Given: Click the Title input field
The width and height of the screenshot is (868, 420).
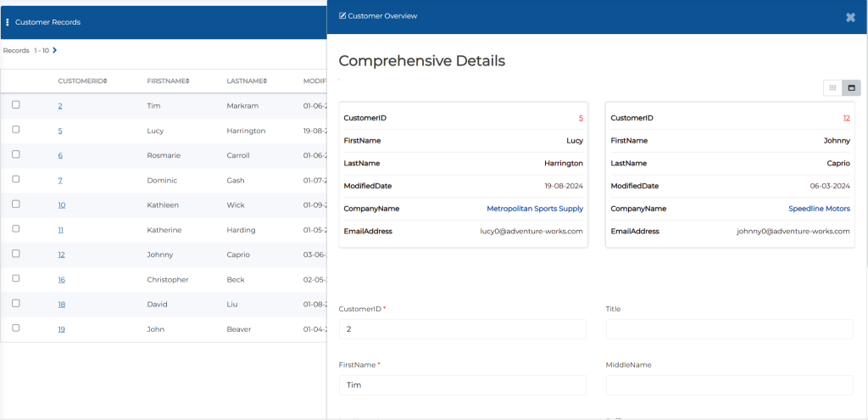Looking at the screenshot, I should tap(730, 329).
